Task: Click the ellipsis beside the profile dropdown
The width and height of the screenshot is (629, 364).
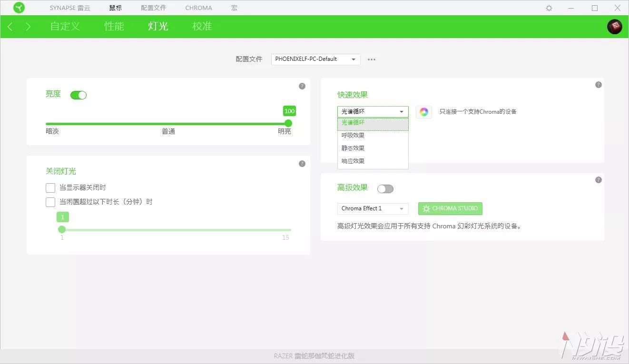Action: pyautogui.click(x=372, y=59)
